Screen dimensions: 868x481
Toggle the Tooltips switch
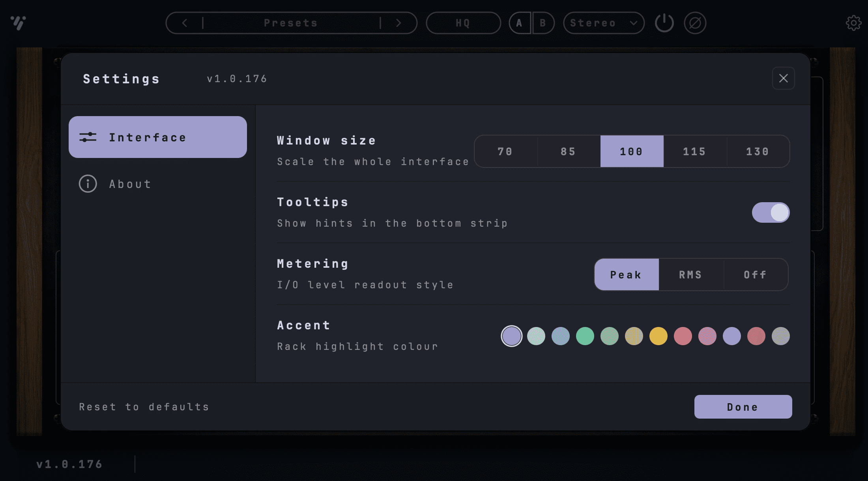pyautogui.click(x=771, y=212)
